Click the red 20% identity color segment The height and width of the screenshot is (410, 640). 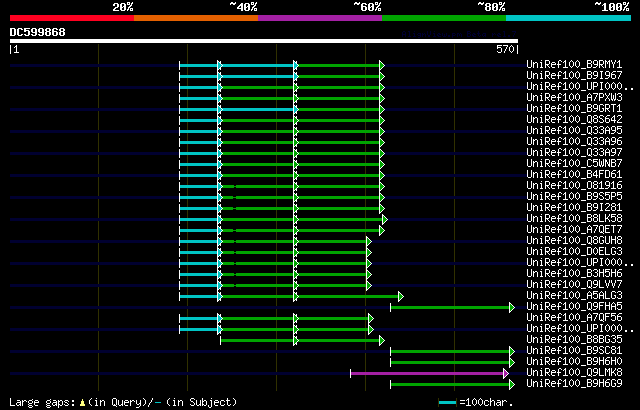click(x=72, y=18)
